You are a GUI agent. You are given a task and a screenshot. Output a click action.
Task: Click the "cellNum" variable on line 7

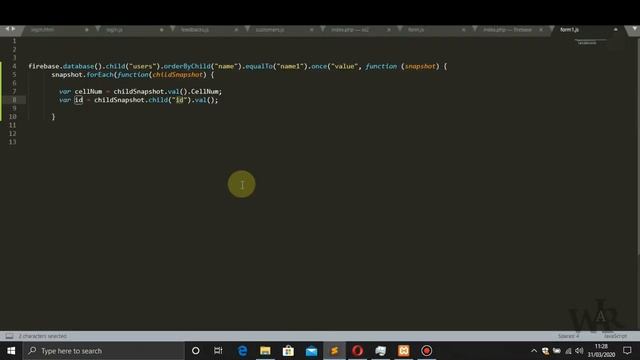coord(88,91)
